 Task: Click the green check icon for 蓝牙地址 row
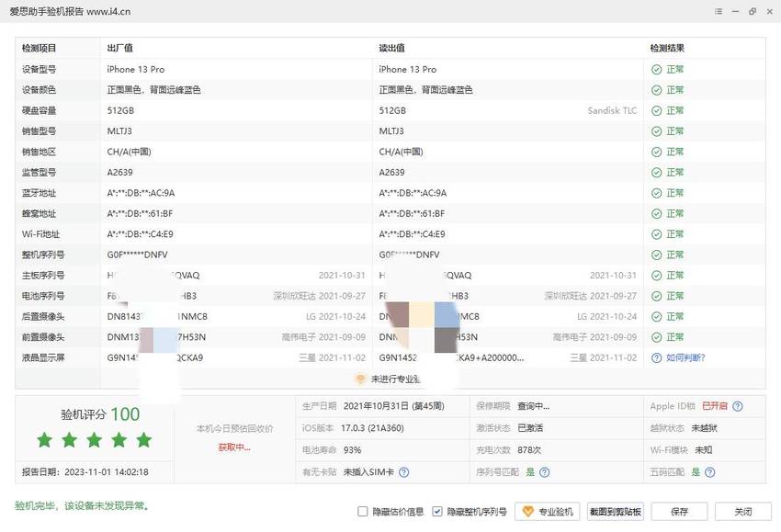pos(656,193)
